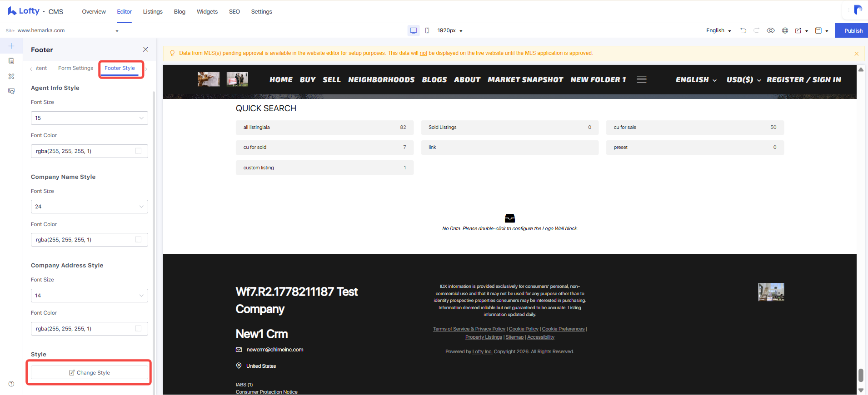Open the save options dropdown arrow
Viewport: 868px width, 395px height.
click(x=827, y=31)
